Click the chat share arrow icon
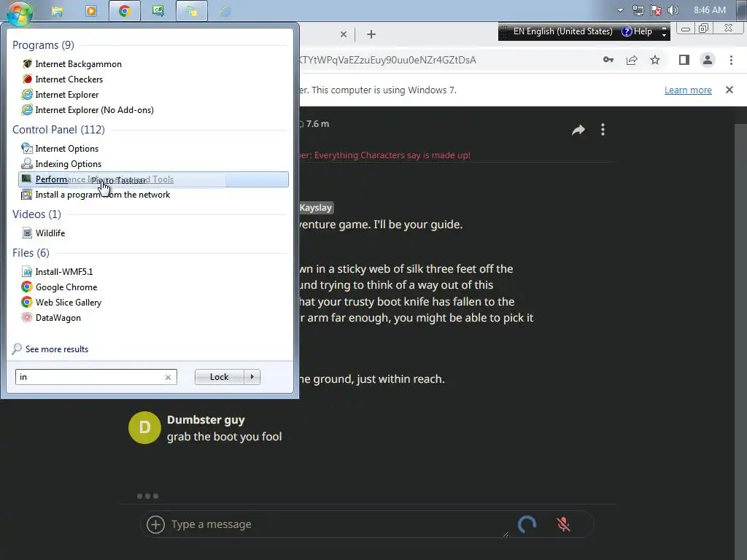Screen dimensions: 747x560 coord(578,130)
